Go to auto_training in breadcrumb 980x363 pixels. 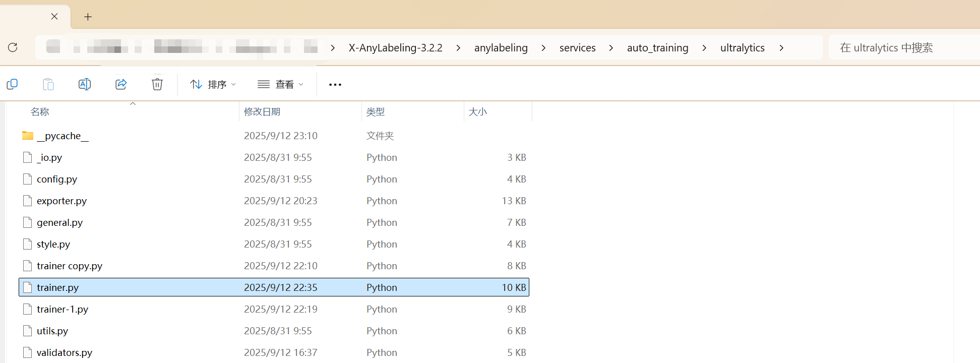point(658,47)
